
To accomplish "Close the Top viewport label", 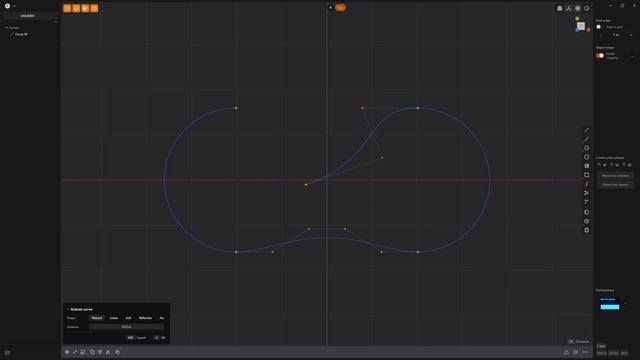I will (x=331, y=7).
